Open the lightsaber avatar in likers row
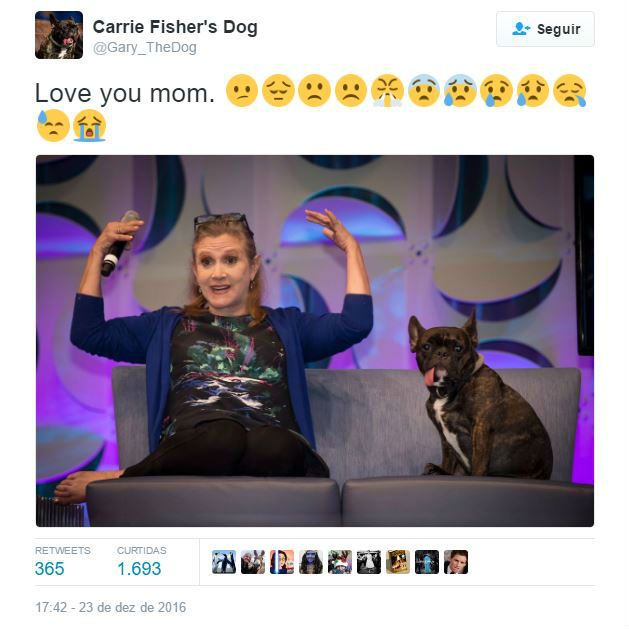629x629 pixels. [282, 562]
